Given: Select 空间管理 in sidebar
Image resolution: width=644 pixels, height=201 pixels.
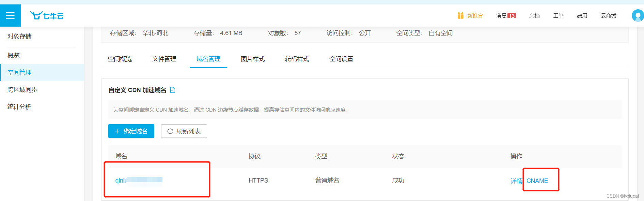Looking at the screenshot, I should point(42,73).
